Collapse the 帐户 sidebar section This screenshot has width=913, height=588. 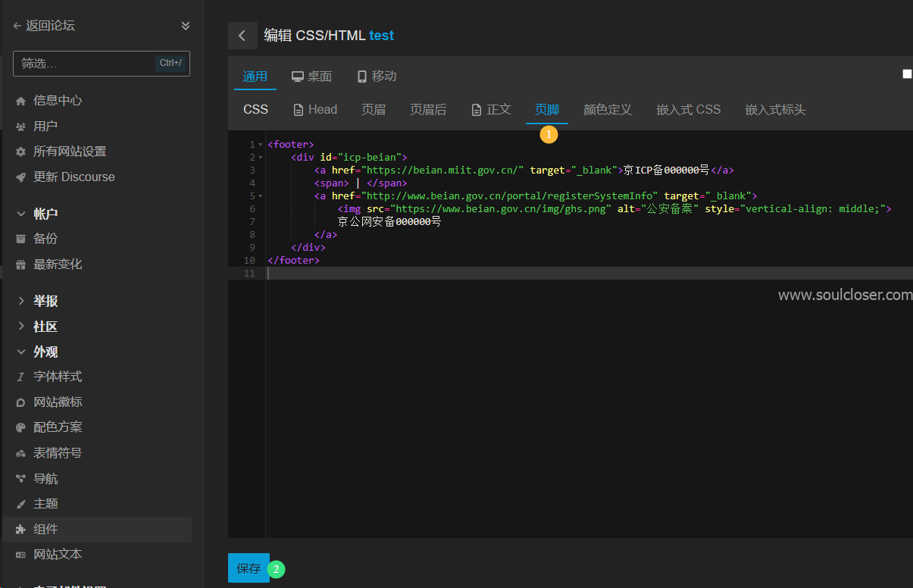(21, 214)
